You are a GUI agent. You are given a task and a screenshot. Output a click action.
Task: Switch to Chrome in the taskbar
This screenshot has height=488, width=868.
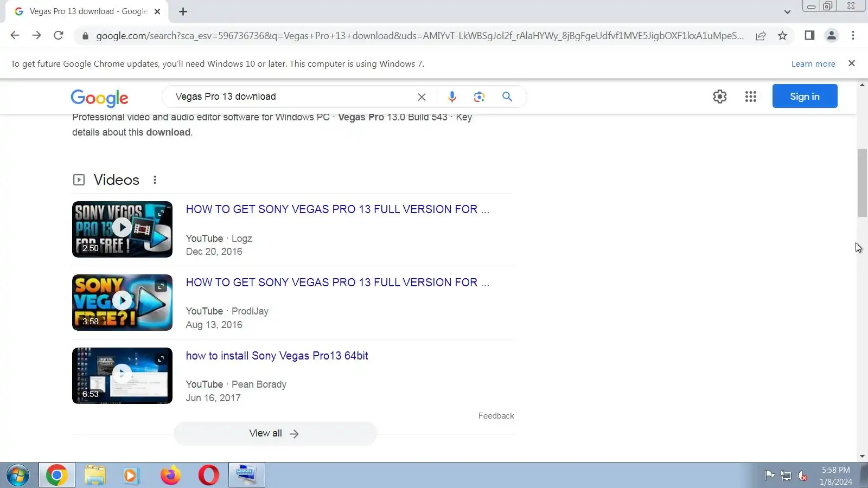[57, 476]
